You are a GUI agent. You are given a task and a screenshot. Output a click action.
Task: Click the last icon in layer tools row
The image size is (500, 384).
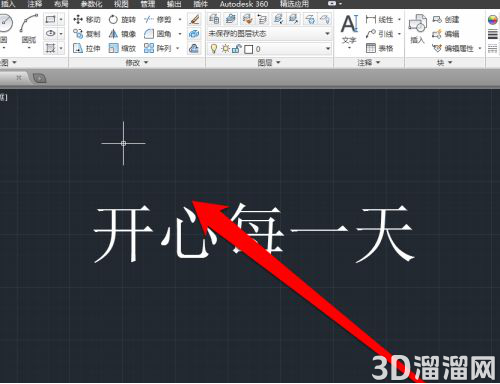(325, 19)
